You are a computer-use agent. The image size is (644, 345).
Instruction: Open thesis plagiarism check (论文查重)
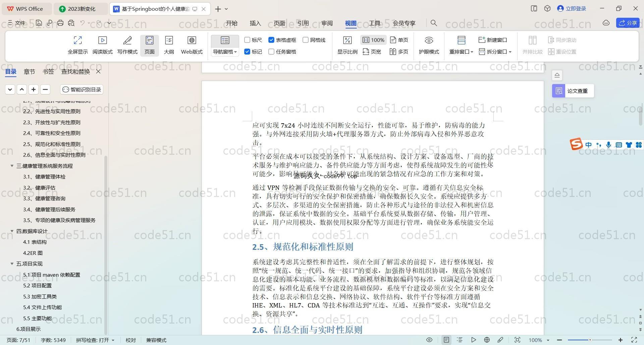coord(573,91)
